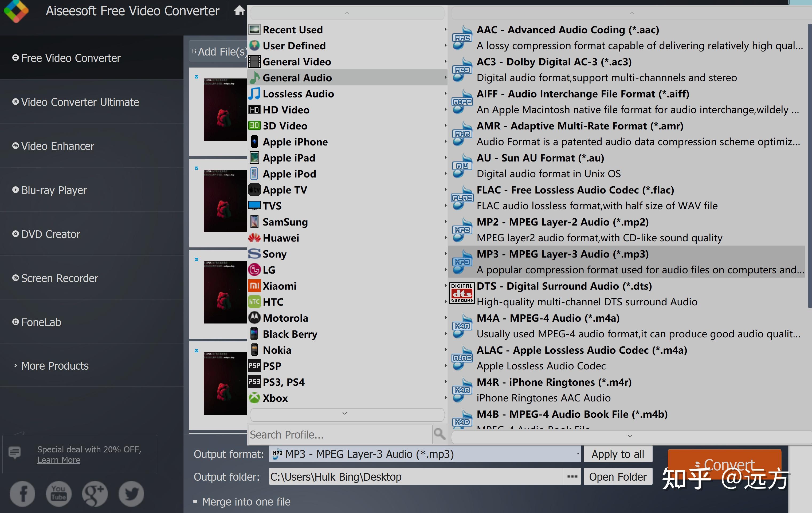
Task: Click Add File(s) button
Action: pos(218,52)
